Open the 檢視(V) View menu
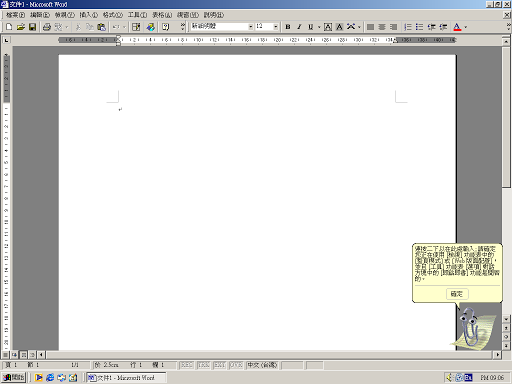 point(65,15)
